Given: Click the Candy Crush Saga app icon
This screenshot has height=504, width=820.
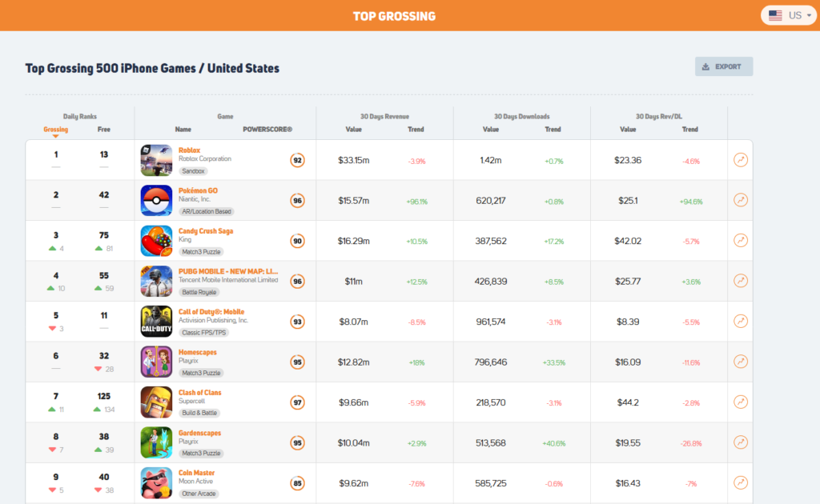Looking at the screenshot, I should (156, 241).
